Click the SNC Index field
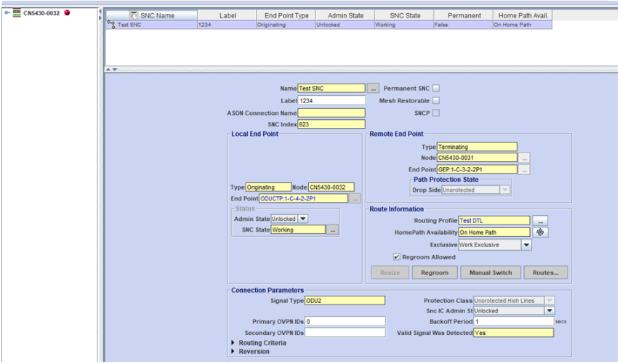Screen dimensions: 620x364 (x=331, y=124)
